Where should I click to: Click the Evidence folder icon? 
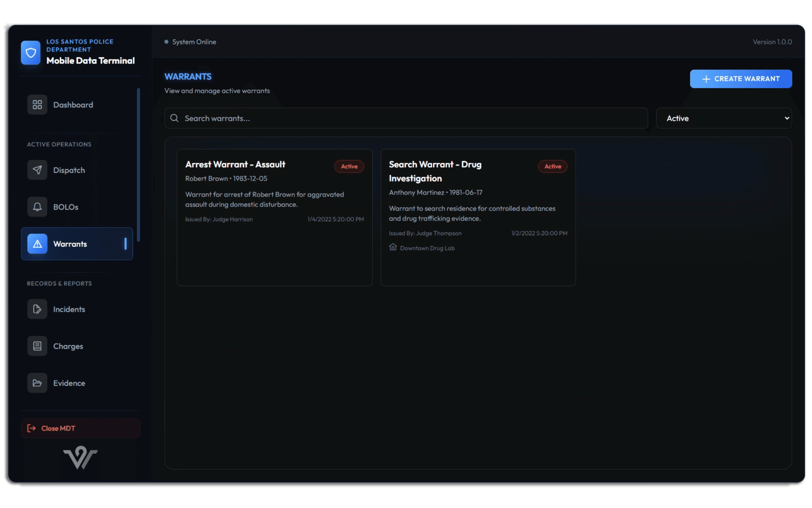[x=37, y=383]
